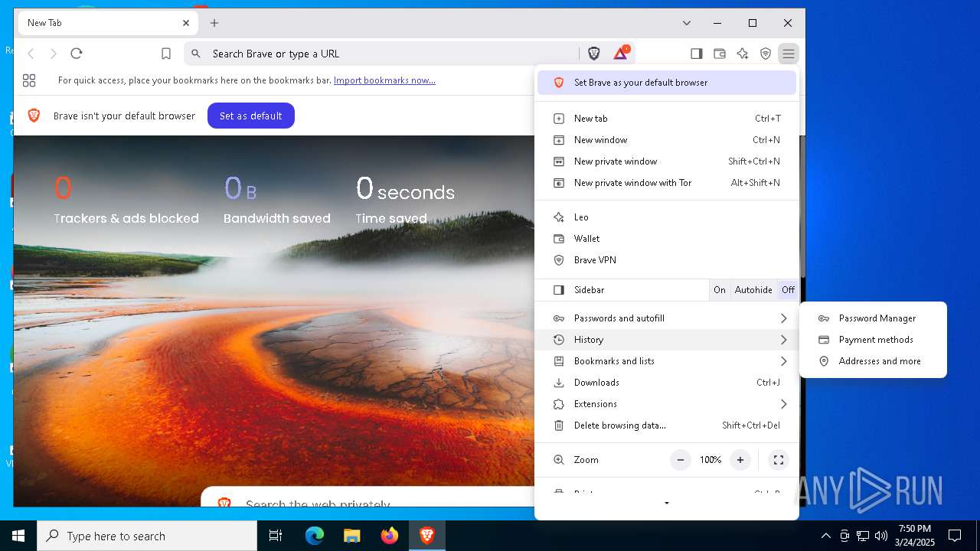The height and width of the screenshot is (551, 980).
Task: Click the taskbar clock showing 7:50 PM
Action: pos(915,536)
